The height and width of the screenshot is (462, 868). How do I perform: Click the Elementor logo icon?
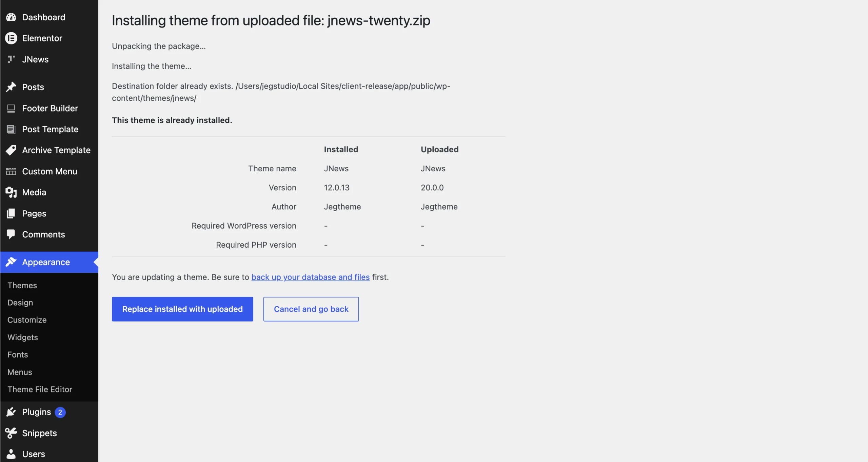11,38
